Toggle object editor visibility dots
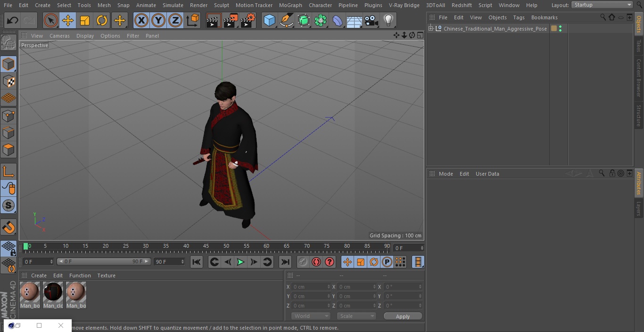Image resolution: width=644 pixels, height=332 pixels. coord(560,29)
